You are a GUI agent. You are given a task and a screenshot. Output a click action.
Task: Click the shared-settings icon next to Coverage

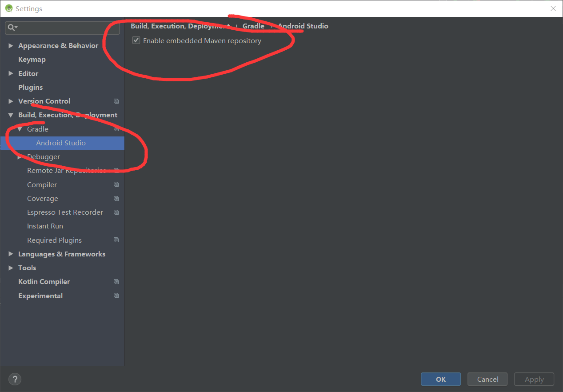coord(116,198)
